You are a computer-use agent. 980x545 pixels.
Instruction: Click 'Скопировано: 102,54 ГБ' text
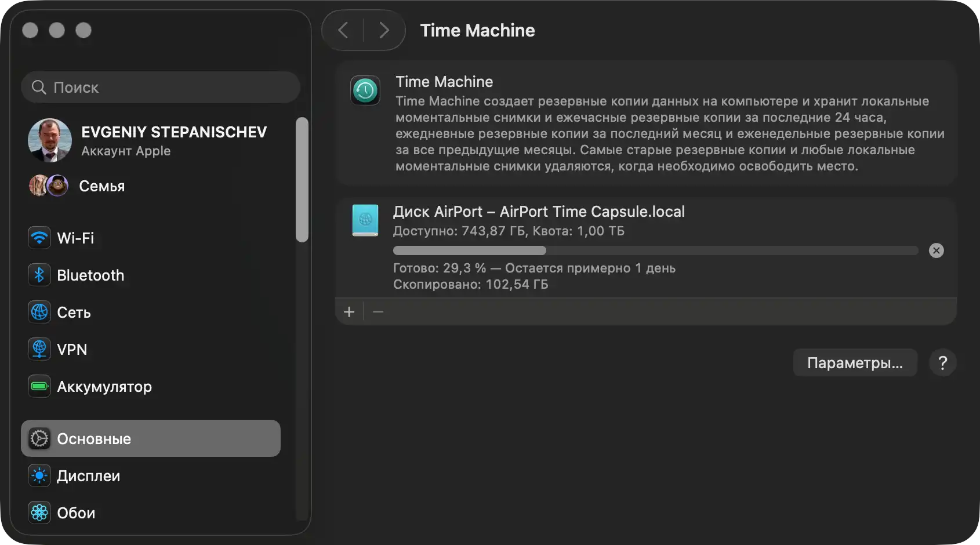pos(471,284)
